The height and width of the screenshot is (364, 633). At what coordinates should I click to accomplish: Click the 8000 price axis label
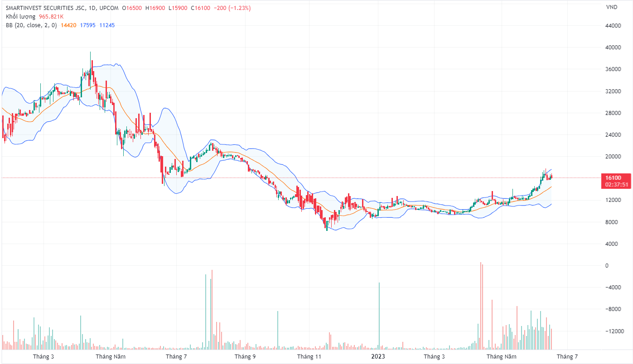pyautogui.click(x=612, y=222)
